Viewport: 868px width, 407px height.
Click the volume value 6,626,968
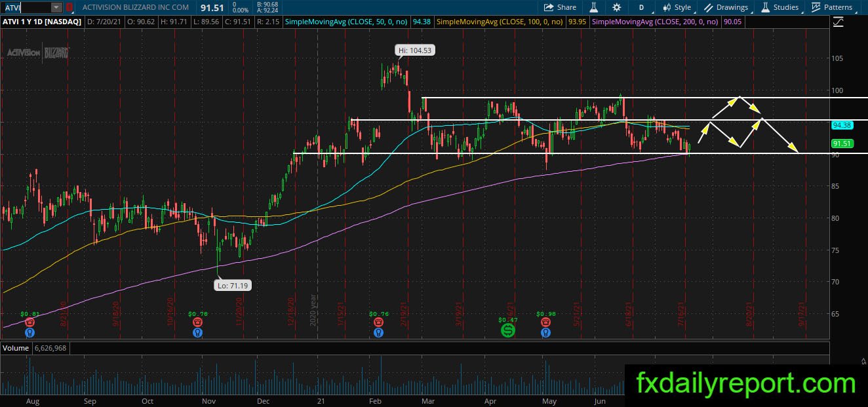(50, 348)
